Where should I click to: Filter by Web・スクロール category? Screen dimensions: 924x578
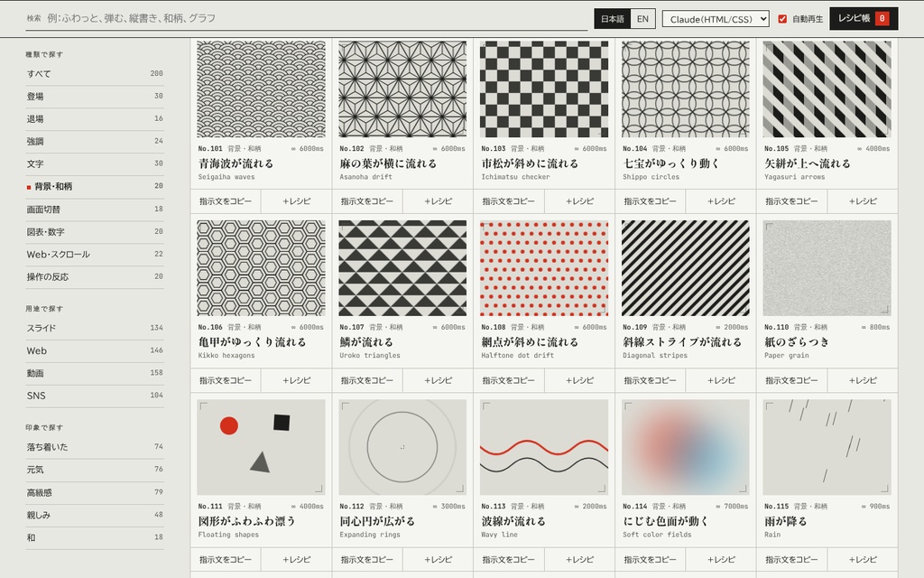95,254
